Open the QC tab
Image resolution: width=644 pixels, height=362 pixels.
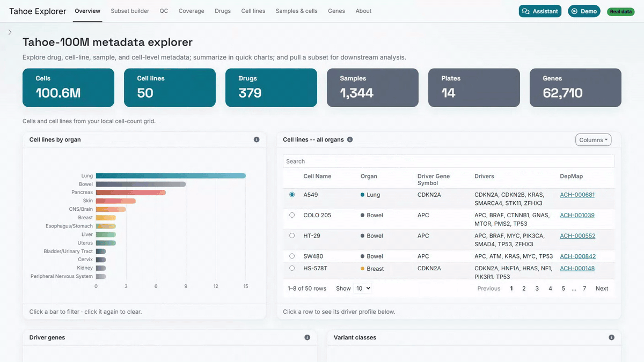tap(164, 11)
